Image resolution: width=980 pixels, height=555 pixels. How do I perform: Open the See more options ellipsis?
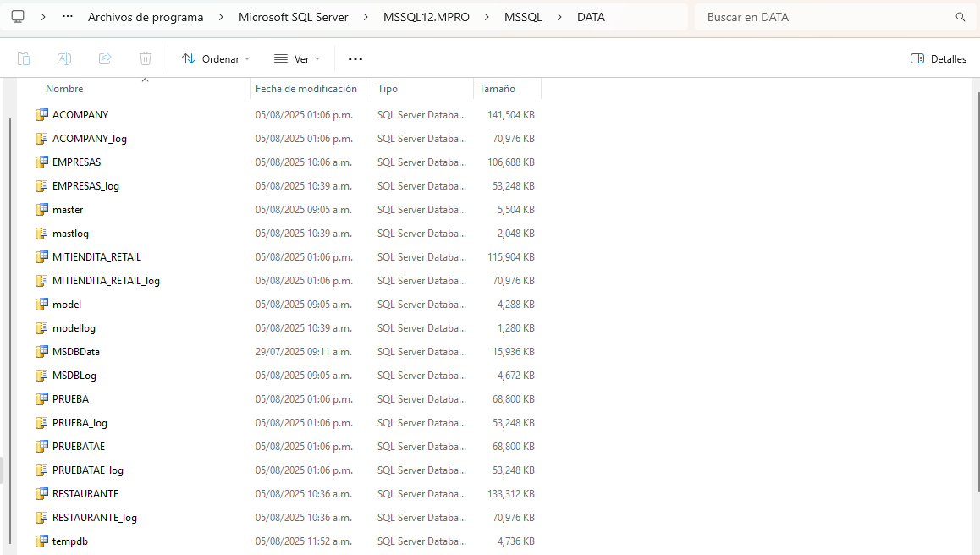click(355, 58)
